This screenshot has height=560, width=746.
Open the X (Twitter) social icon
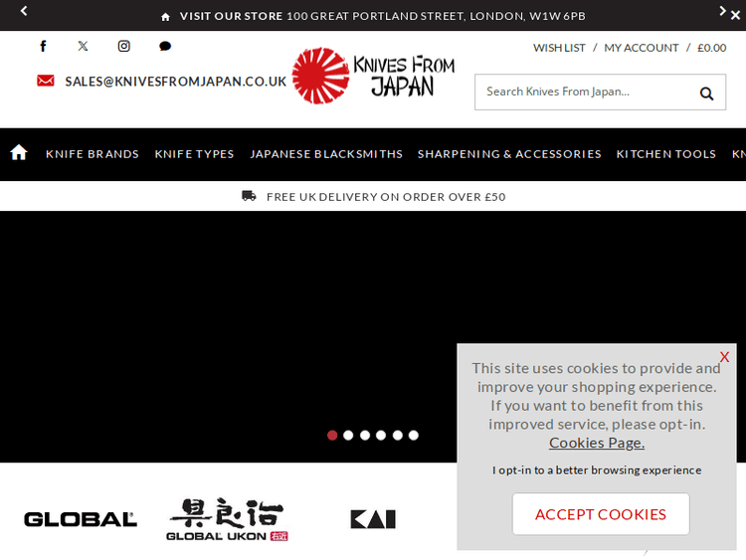click(83, 46)
